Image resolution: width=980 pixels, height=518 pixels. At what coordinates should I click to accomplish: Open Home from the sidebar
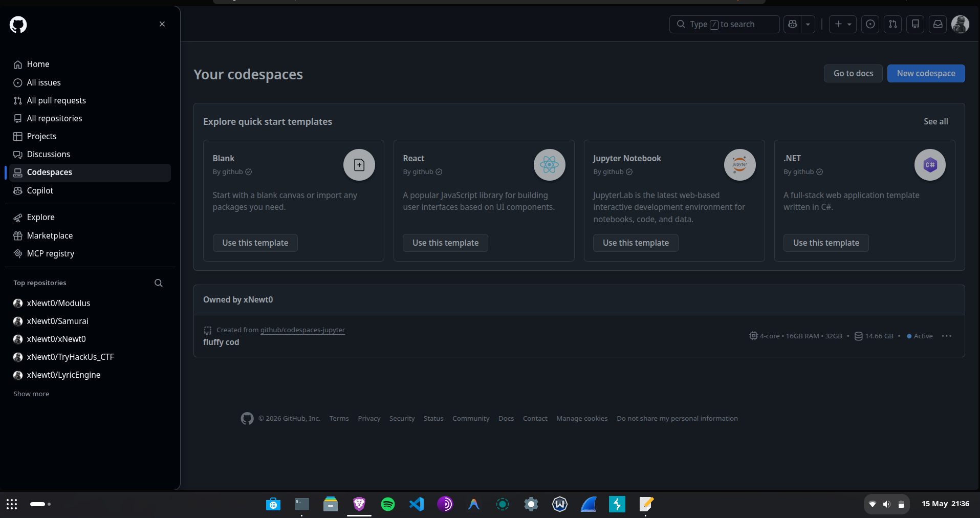point(90,64)
